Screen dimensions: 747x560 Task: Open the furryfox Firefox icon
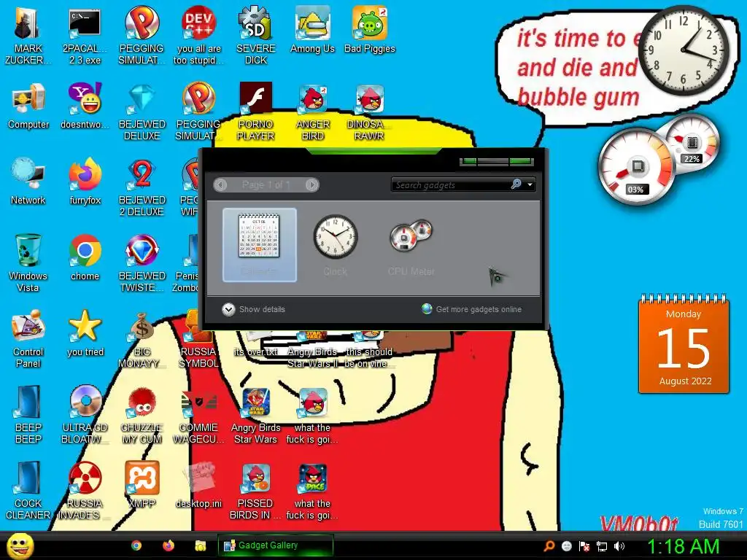click(85, 181)
